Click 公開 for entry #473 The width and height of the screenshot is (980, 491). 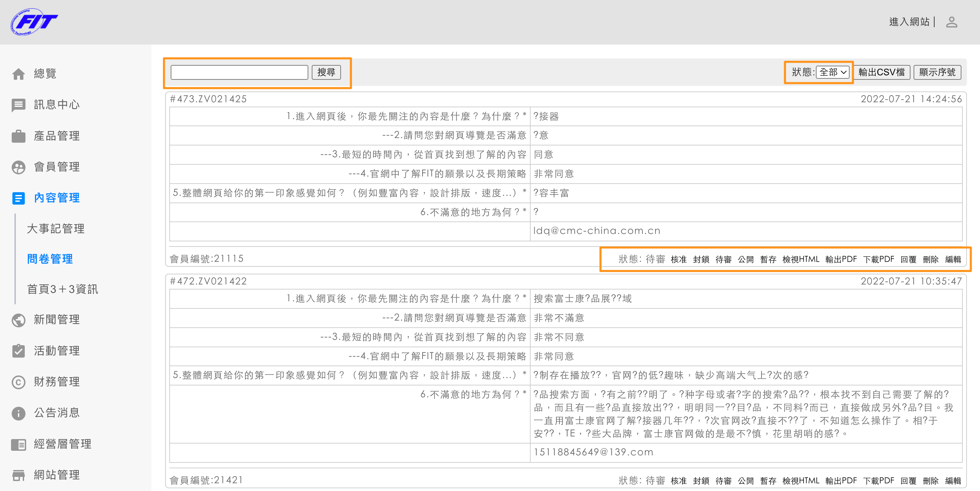click(x=746, y=260)
